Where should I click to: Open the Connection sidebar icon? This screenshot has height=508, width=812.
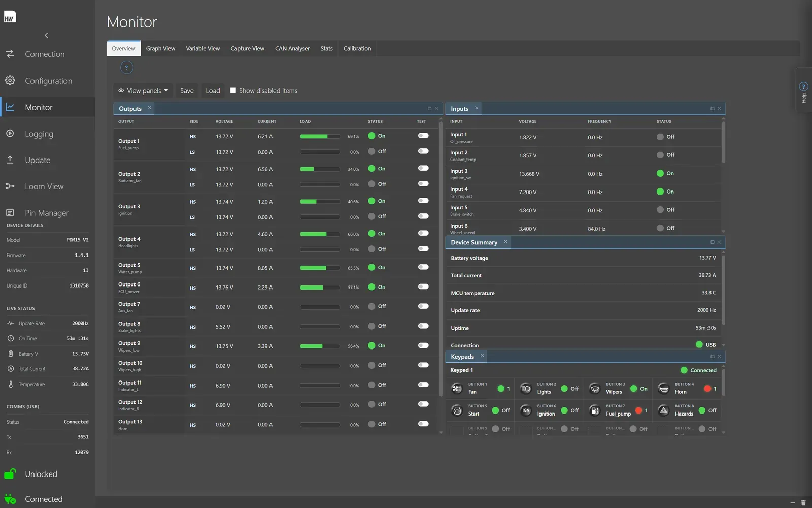point(10,54)
